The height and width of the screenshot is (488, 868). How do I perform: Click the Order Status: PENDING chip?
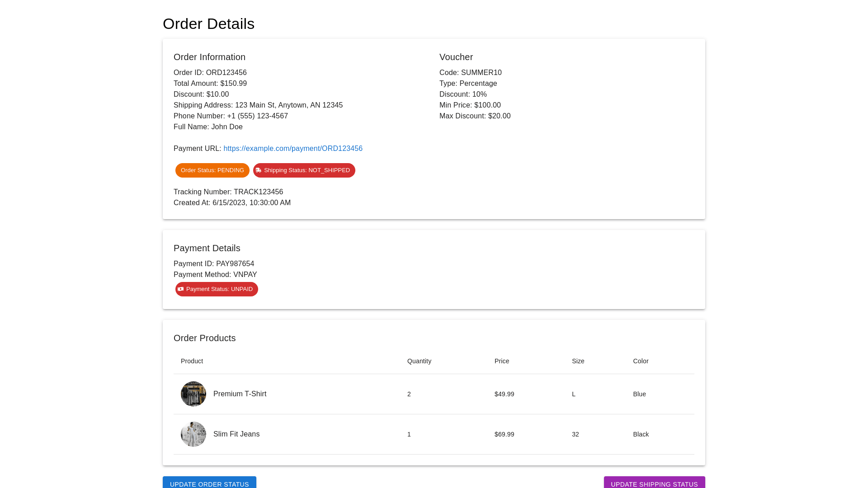(212, 170)
